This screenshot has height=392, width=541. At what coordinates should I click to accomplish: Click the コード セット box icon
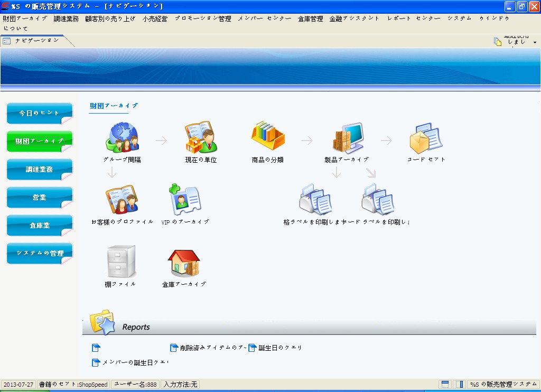(x=426, y=138)
